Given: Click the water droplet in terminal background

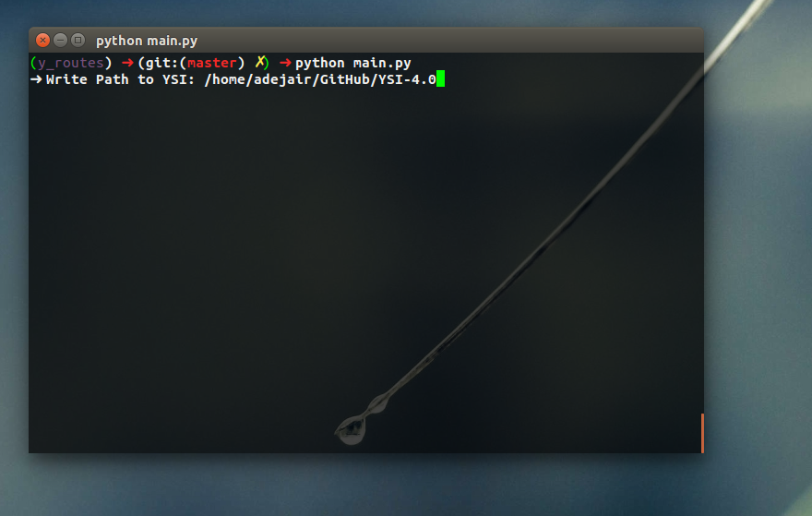Looking at the screenshot, I should point(352,429).
